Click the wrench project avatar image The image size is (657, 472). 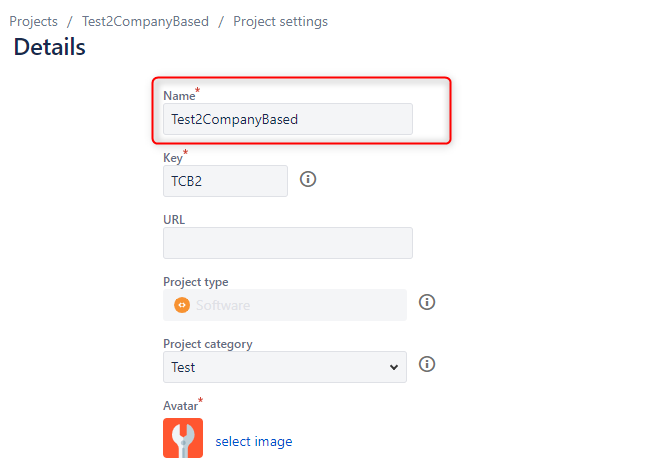tap(183, 438)
